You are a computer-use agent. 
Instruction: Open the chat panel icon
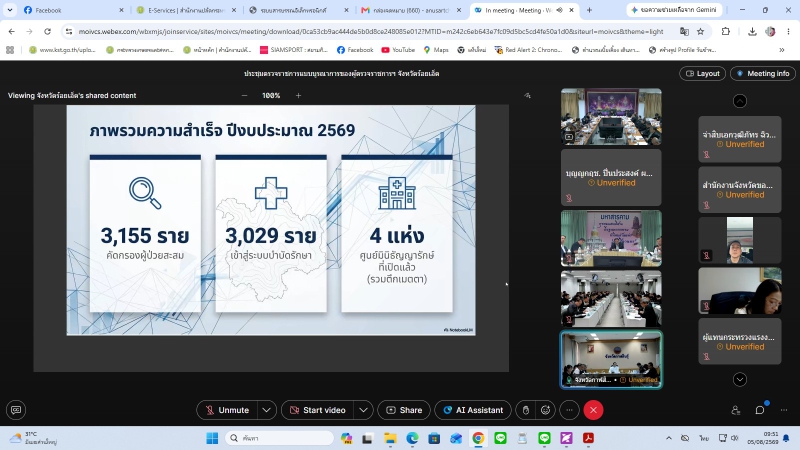point(760,410)
